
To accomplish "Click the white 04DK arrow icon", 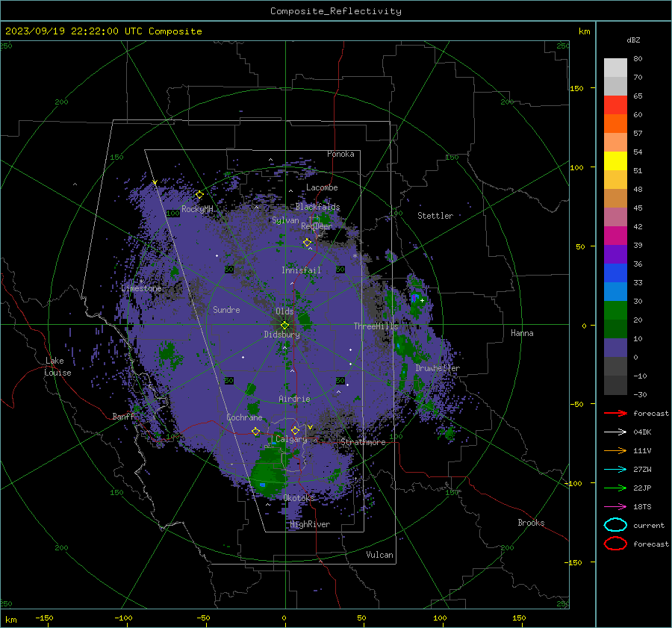I will (x=615, y=432).
